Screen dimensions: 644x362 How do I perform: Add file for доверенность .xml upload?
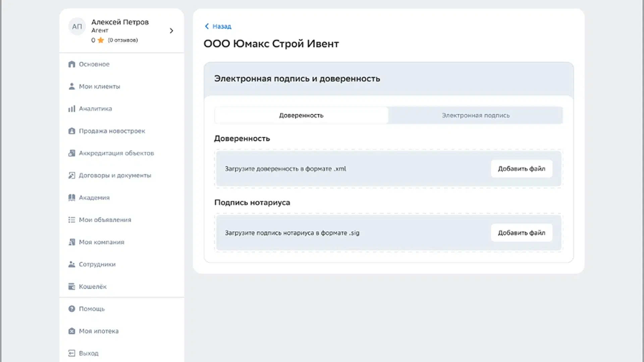click(x=521, y=169)
